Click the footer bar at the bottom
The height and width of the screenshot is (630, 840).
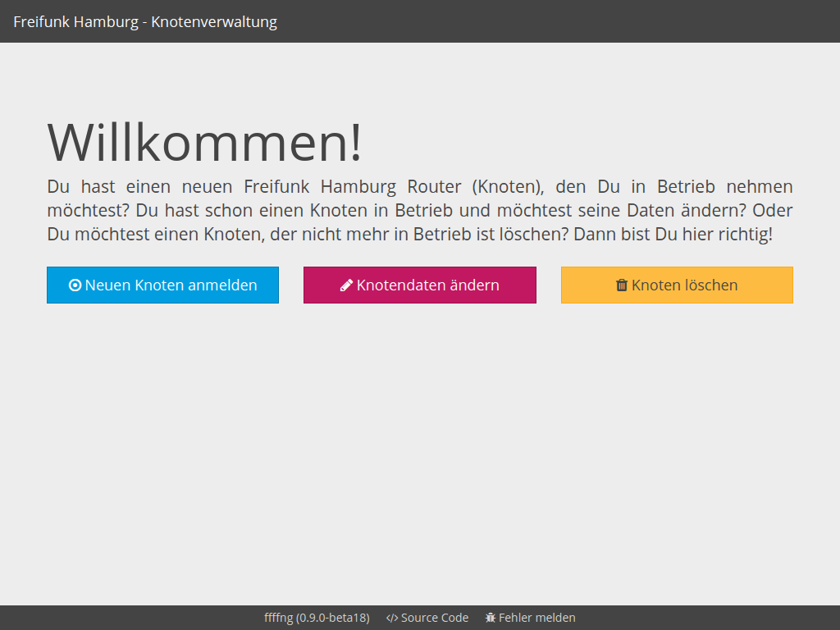click(x=420, y=618)
